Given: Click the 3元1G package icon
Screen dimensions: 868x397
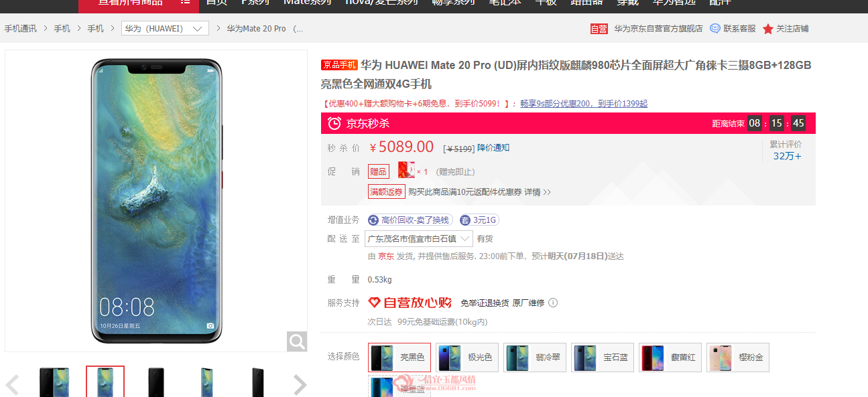Looking at the screenshot, I should click(465, 220).
